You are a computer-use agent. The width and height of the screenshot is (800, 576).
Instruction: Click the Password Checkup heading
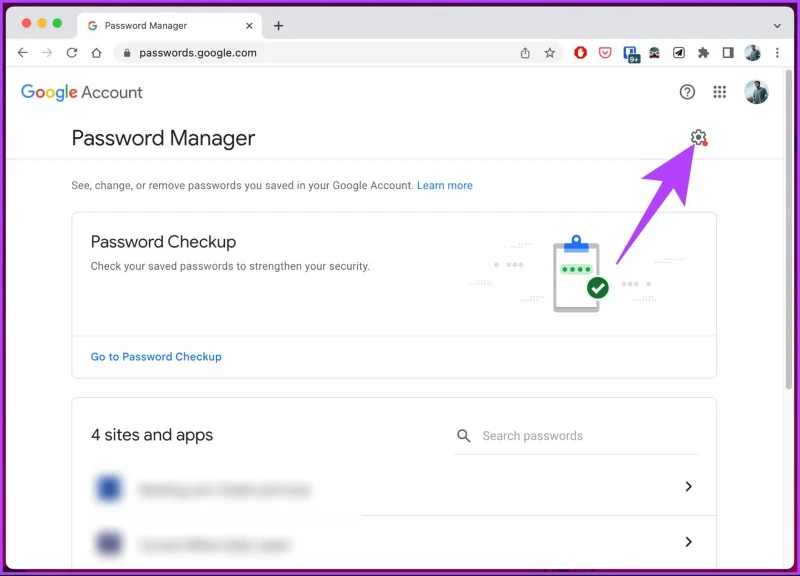click(x=163, y=242)
